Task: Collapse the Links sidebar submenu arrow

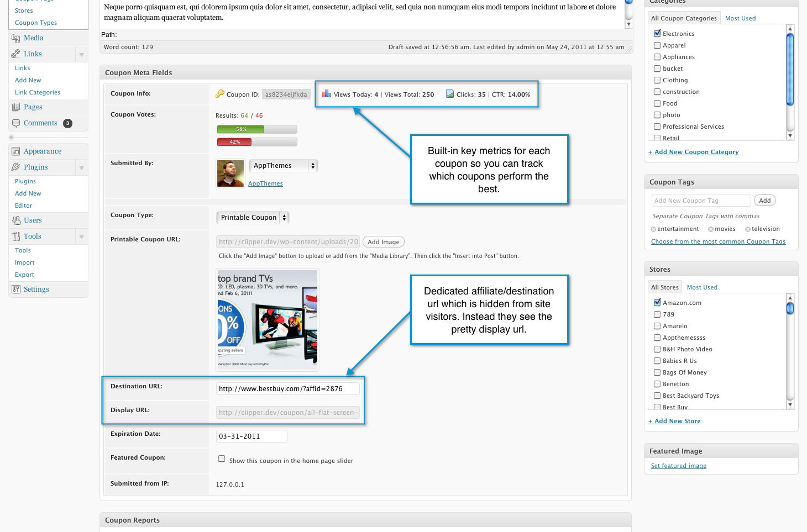Action: pos(81,55)
